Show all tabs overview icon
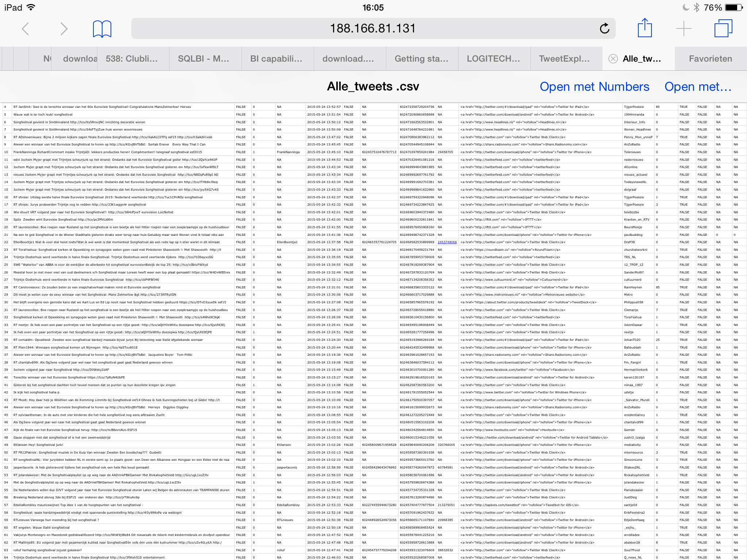Screen dimensions: 747x560 point(723,28)
